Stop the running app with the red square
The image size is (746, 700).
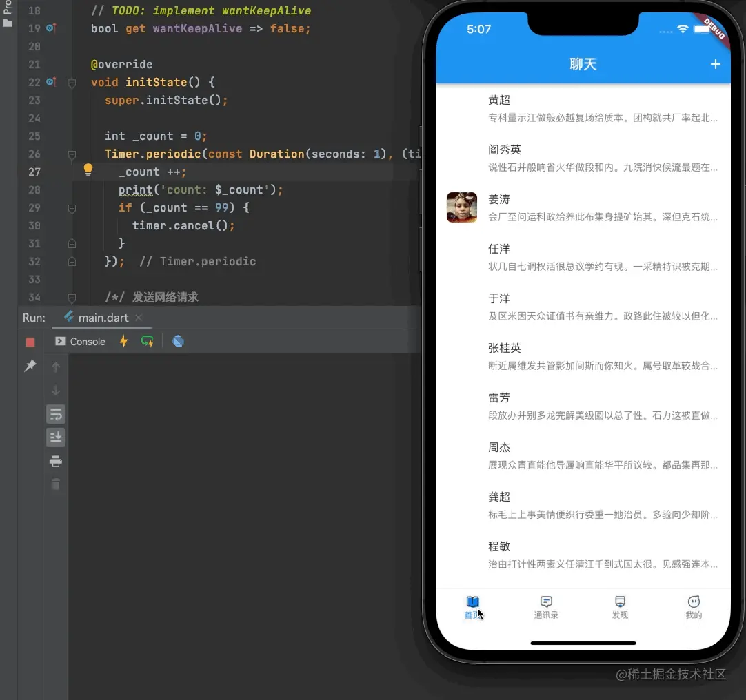(x=30, y=342)
